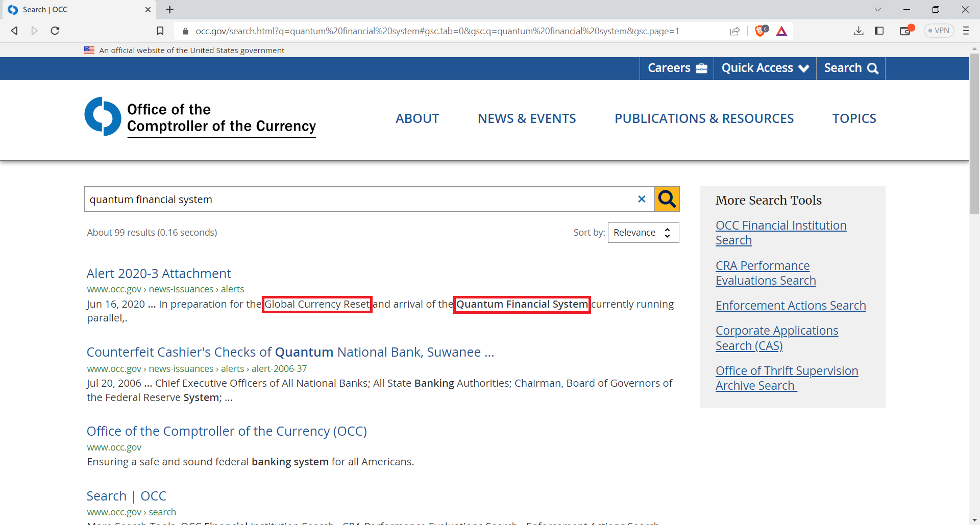The height and width of the screenshot is (525, 980).
Task: Open the TOPICS menu
Action: 854,118
